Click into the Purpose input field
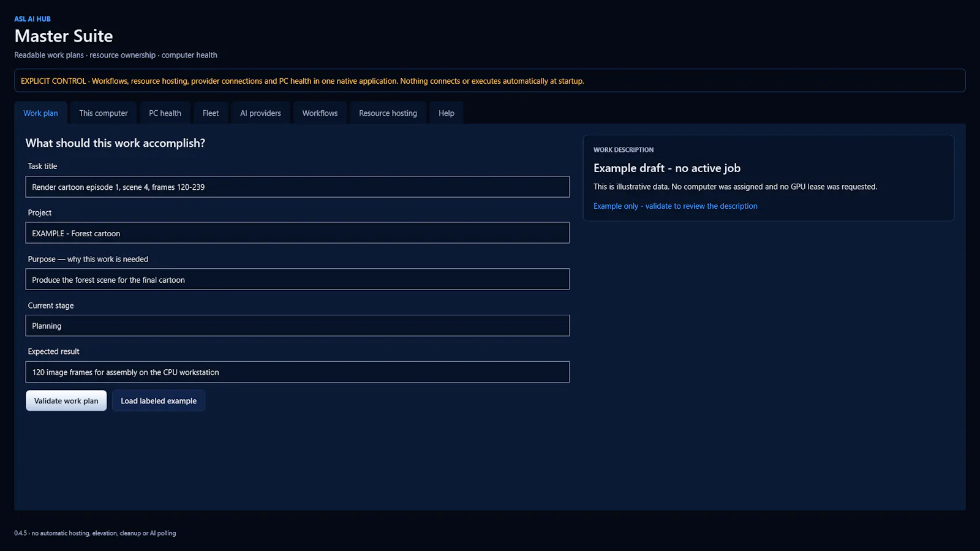980x551 pixels. [297, 280]
